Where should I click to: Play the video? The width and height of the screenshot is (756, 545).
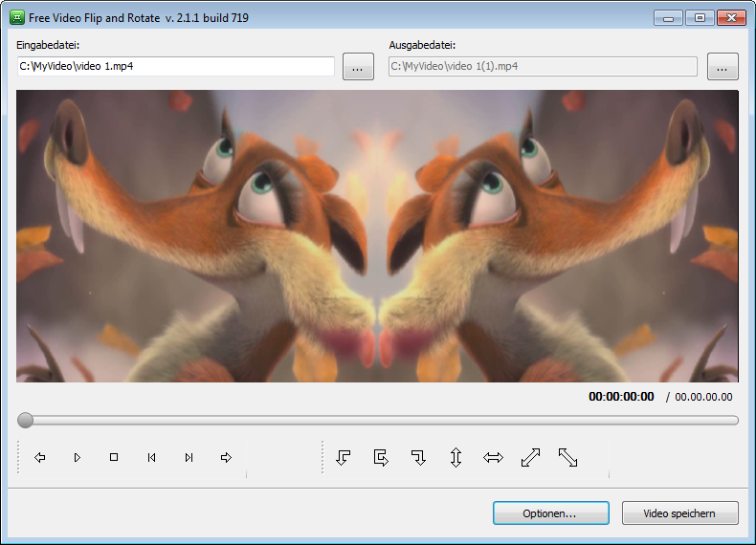tap(78, 458)
